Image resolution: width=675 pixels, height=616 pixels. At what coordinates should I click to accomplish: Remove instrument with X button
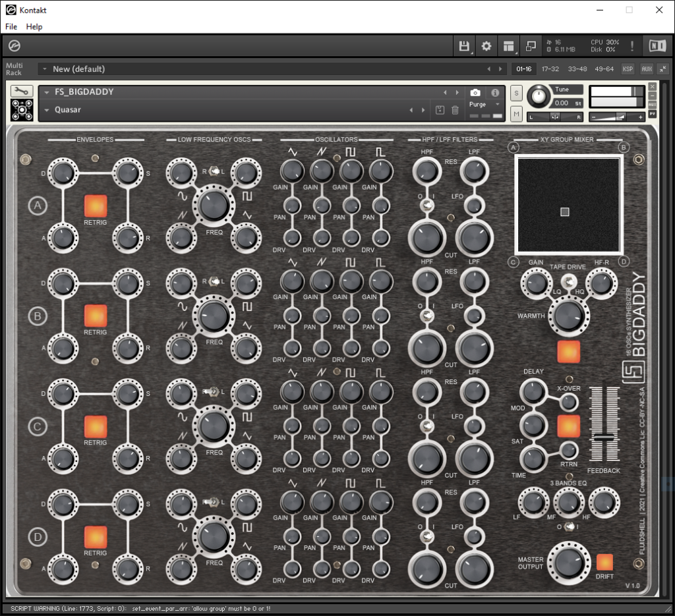653,86
